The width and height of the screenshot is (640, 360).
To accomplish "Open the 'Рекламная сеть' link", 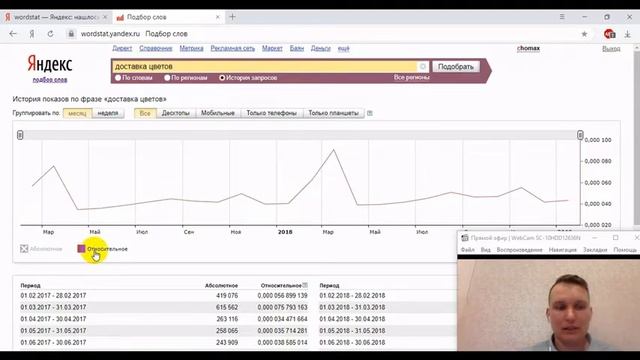I will [x=233, y=48].
